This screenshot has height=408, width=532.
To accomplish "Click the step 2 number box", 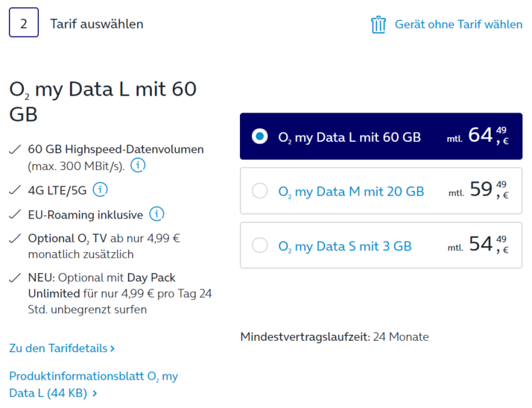I will [24, 22].
